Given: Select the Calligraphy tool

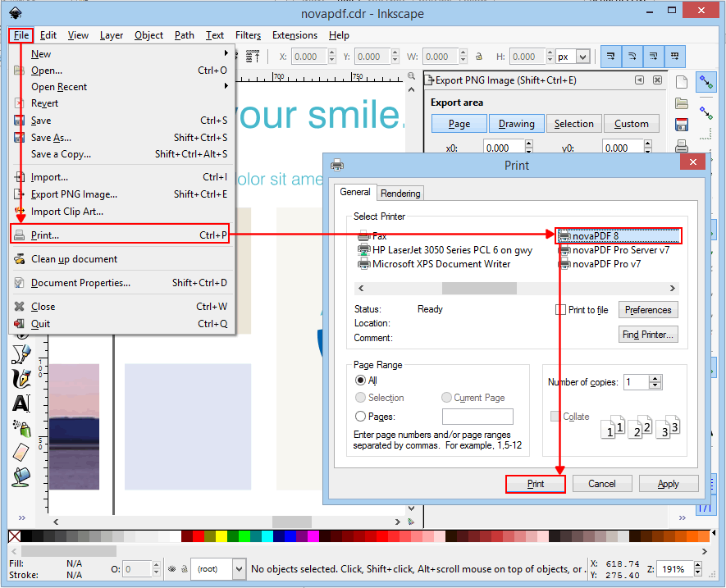Looking at the screenshot, I should 21,378.
